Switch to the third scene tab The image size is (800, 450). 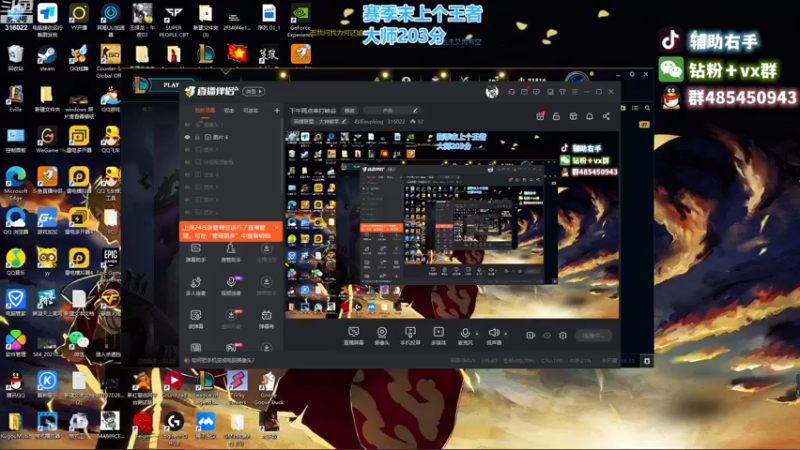click(x=251, y=110)
